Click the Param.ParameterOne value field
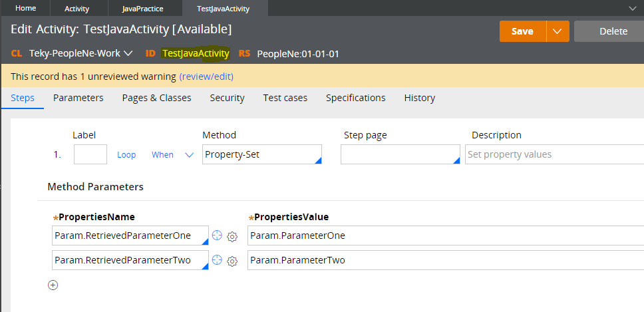644x312 pixels. pyautogui.click(x=446, y=235)
